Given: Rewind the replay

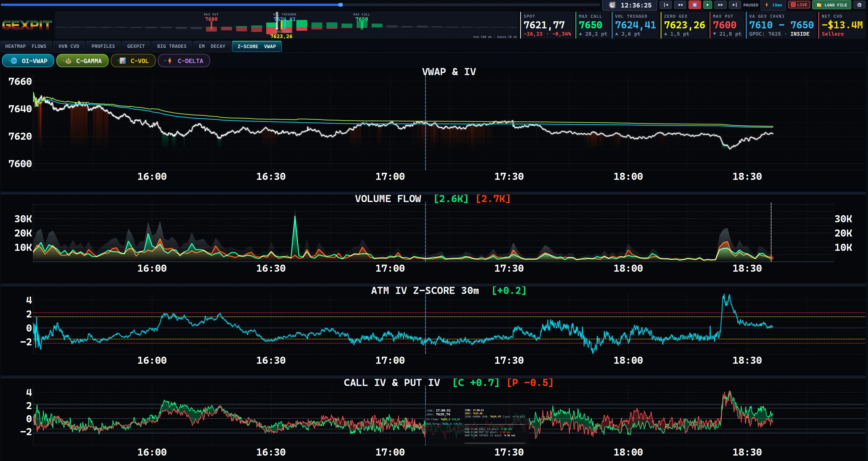Looking at the screenshot, I should (x=680, y=5).
